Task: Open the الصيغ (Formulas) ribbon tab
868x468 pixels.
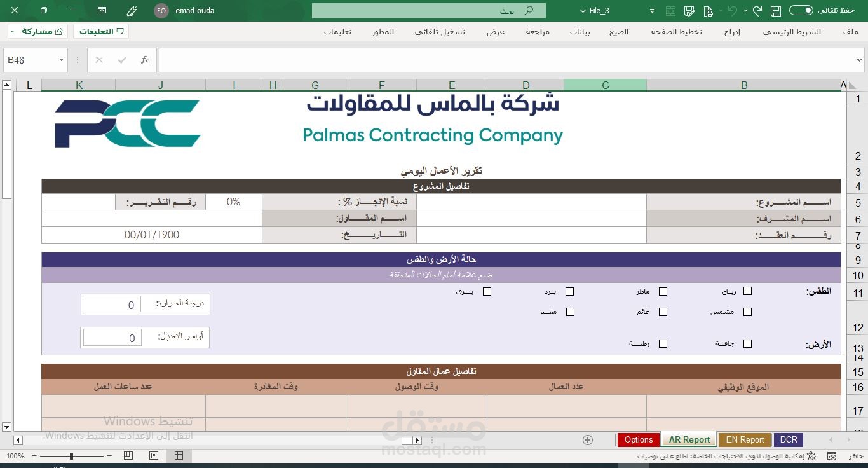Action: 619,31
